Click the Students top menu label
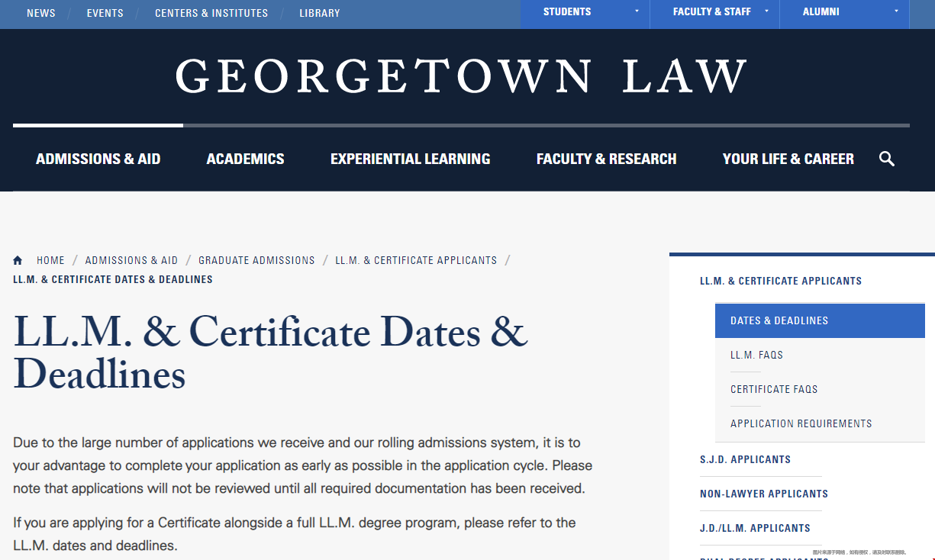935x560 pixels. (567, 11)
